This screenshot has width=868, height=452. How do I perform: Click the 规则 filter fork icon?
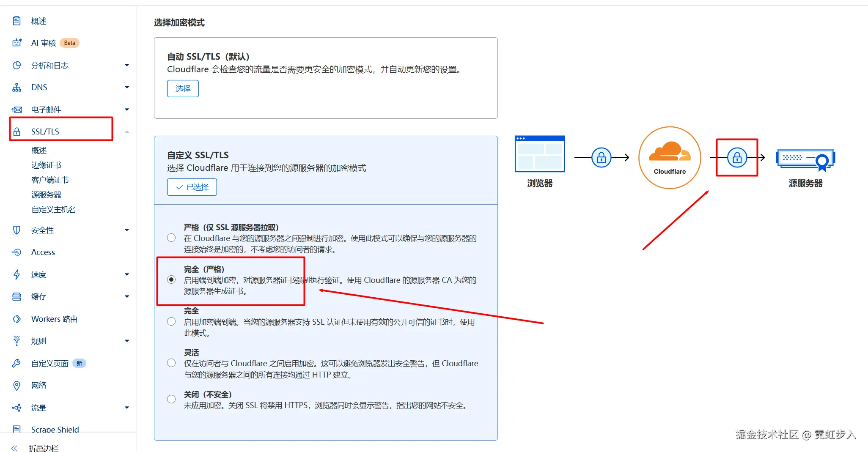[16, 341]
